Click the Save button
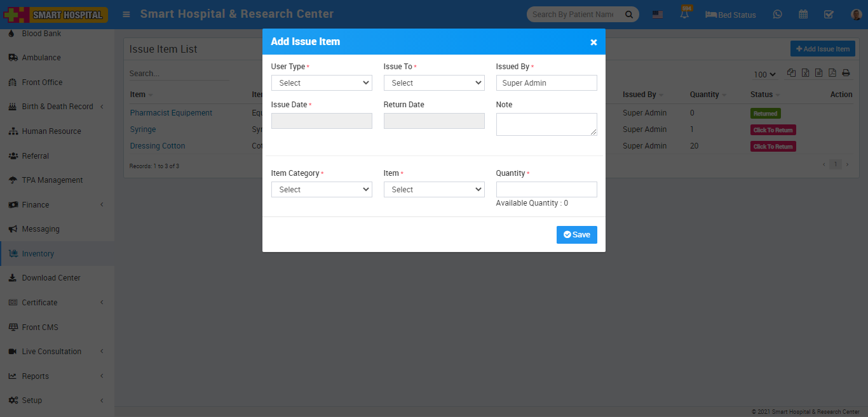868x417 pixels. 576,235
